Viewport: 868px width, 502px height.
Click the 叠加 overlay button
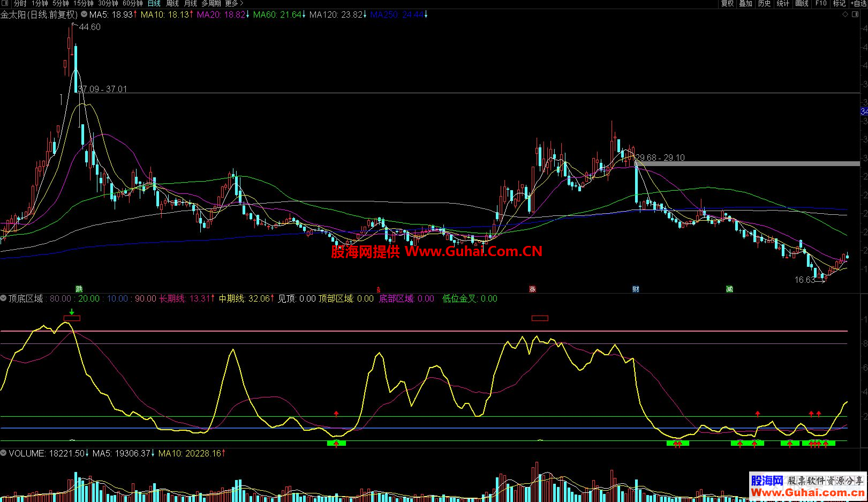[x=746, y=3]
